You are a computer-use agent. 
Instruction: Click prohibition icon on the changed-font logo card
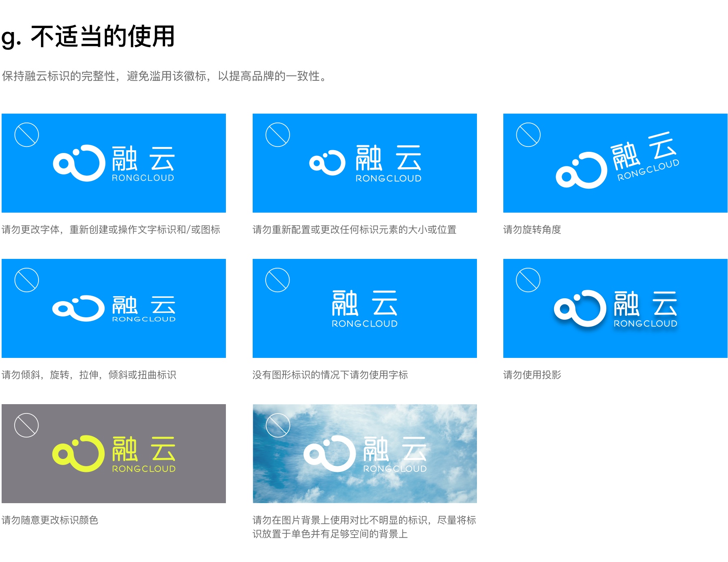[x=27, y=135]
